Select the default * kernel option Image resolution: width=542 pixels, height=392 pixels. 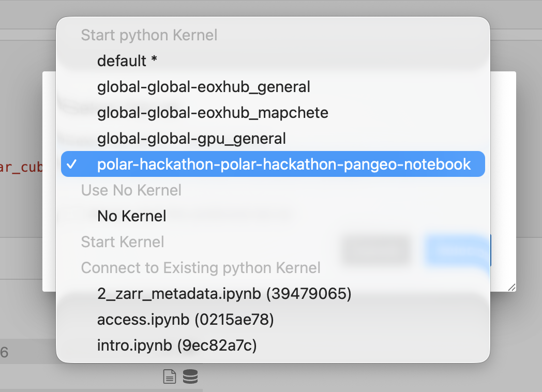(273, 61)
